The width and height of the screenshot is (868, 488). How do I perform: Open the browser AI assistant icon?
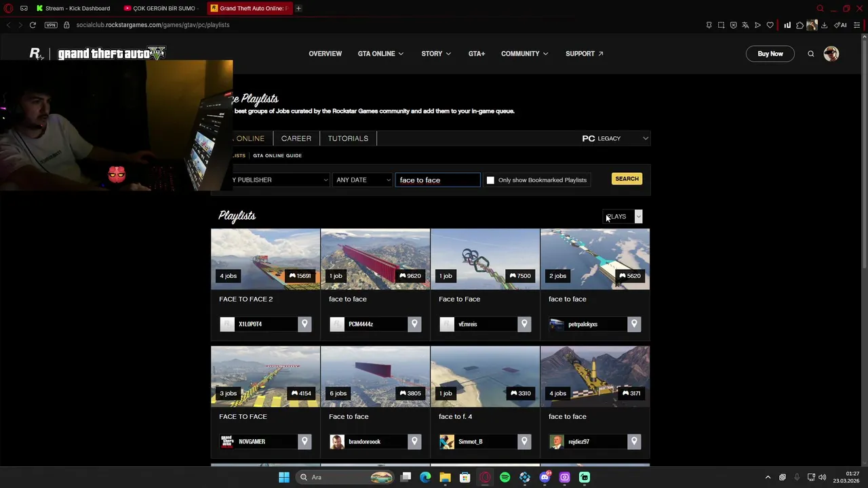click(840, 25)
